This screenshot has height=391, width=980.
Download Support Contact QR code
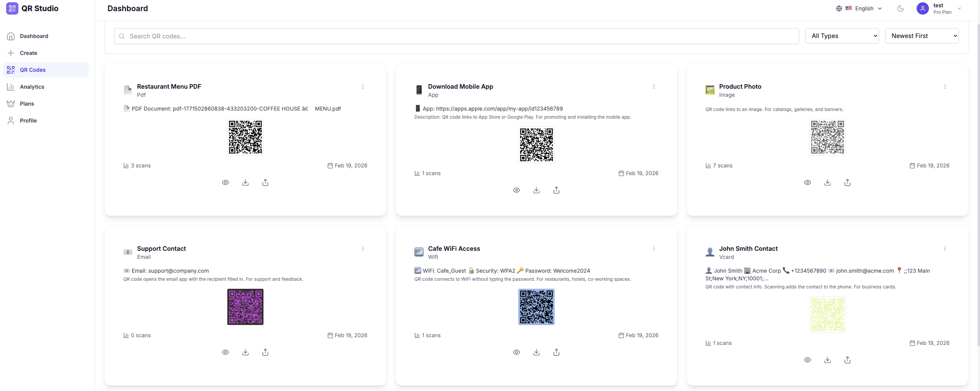point(245,352)
